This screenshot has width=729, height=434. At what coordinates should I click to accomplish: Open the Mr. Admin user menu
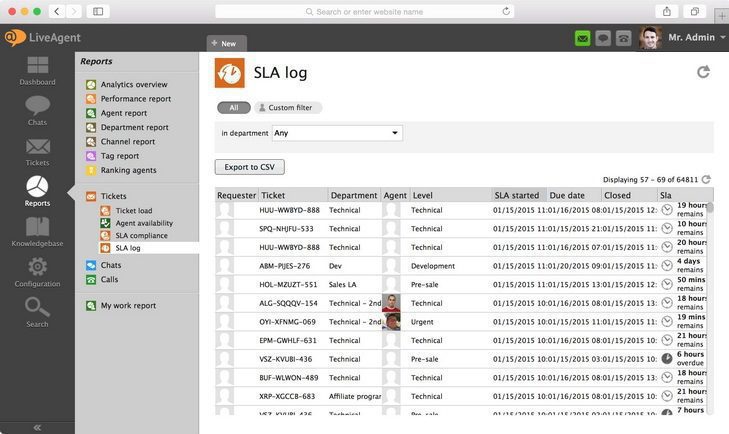[x=690, y=37]
